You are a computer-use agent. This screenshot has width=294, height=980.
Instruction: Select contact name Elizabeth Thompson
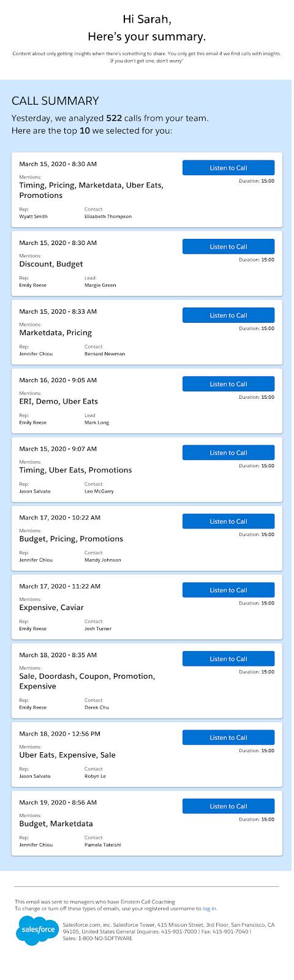tap(108, 216)
